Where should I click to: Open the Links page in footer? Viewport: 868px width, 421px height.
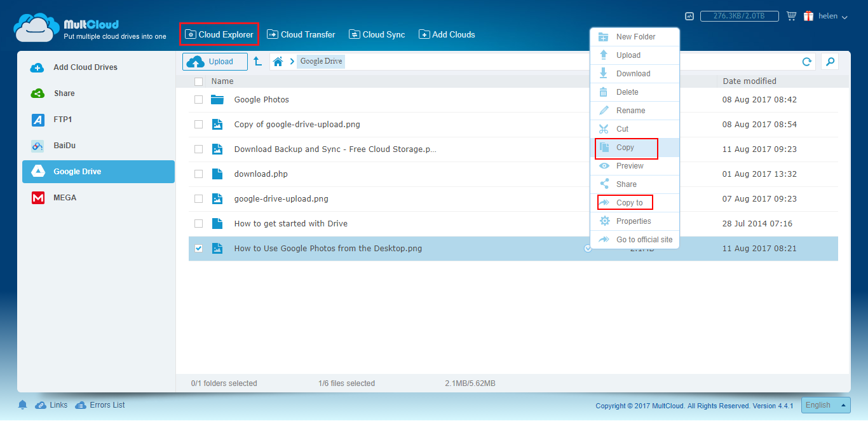tap(51, 405)
